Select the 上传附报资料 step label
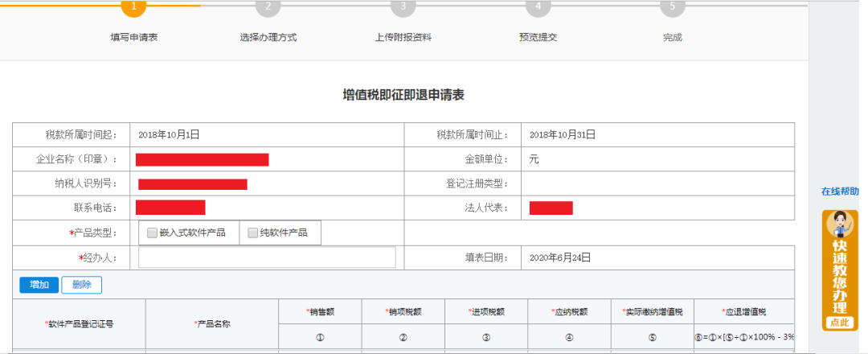Screen dimensions: 868x354 point(403,38)
